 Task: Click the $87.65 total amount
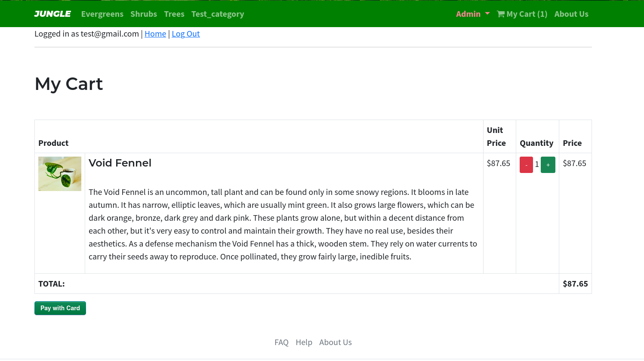(x=575, y=284)
